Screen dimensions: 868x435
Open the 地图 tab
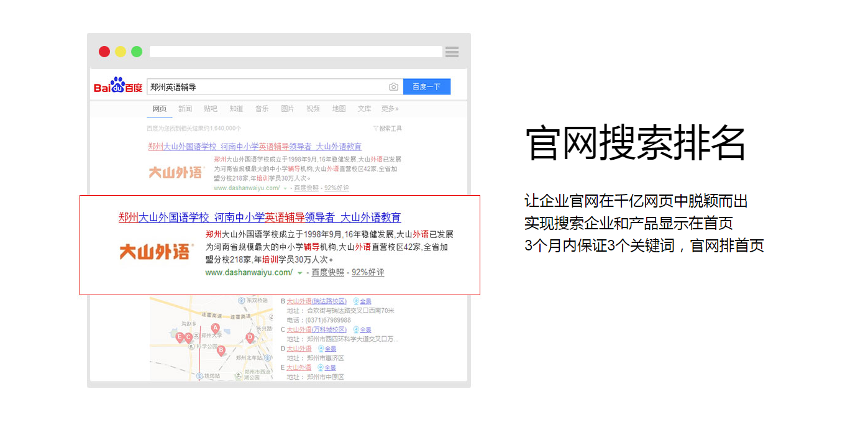point(339,109)
